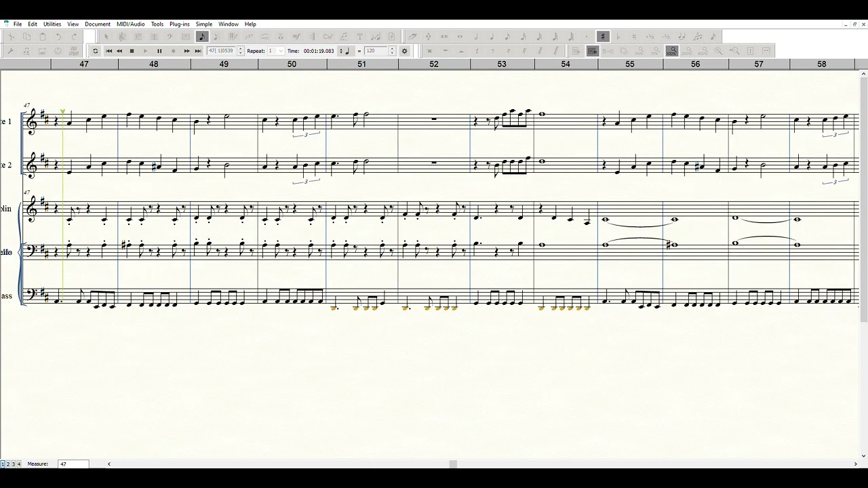
Task: Select the Eraser tool
Action: click(x=412, y=37)
